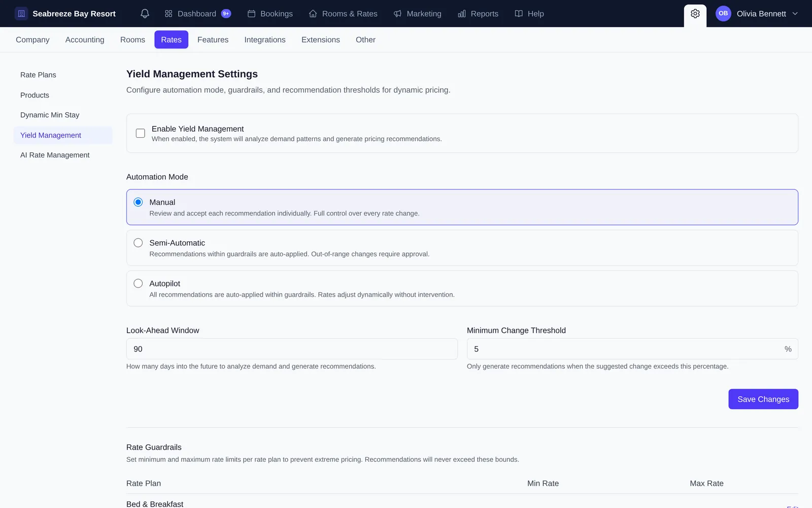The height and width of the screenshot is (508, 812).
Task: Click the 9+ badge on Dashboard
Action: click(226, 14)
